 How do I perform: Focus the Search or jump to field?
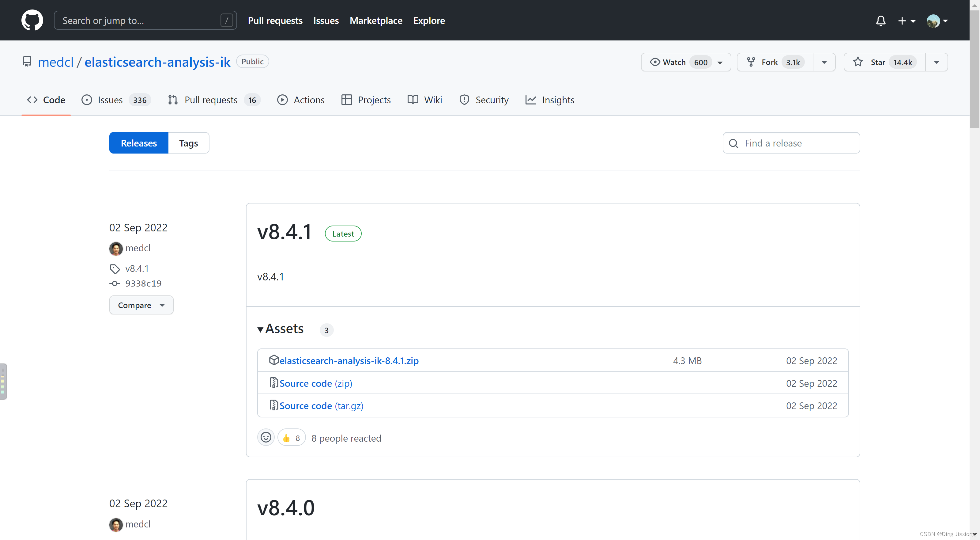145,20
